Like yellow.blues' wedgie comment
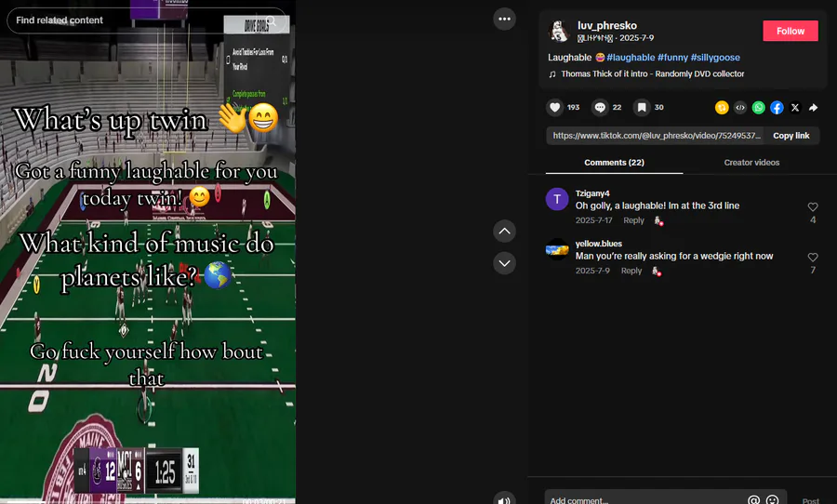Screen dimensions: 837x504 tap(813, 258)
